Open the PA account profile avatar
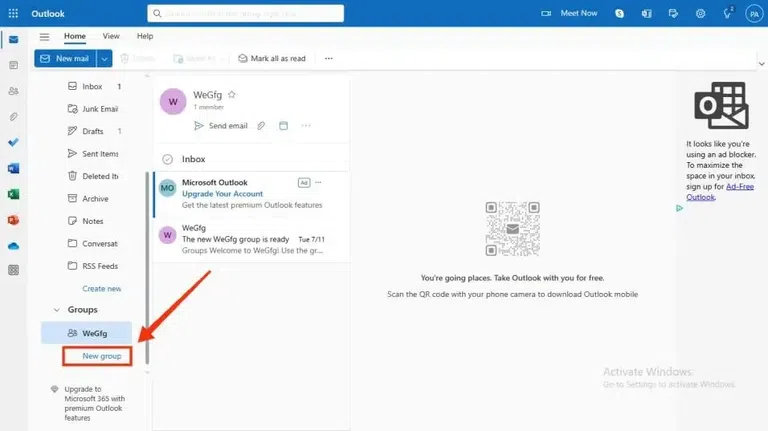This screenshot has width=768, height=431. [x=754, y=14]
